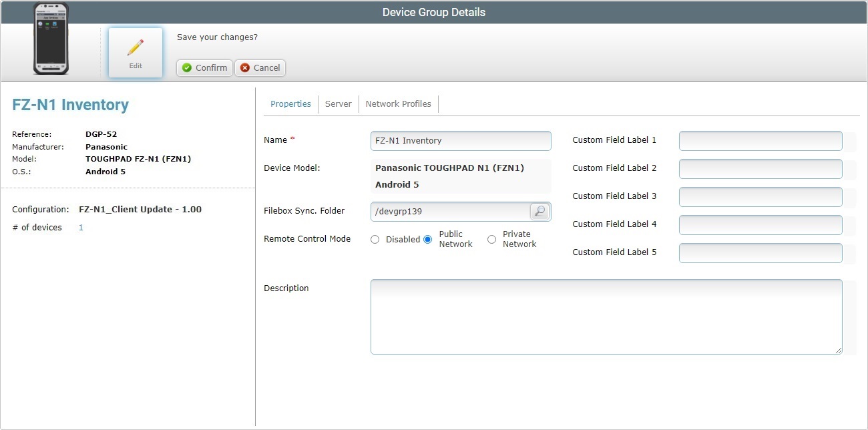The image size is (868, 430).
Task: Cancel the changes
Action: point(260,68)
